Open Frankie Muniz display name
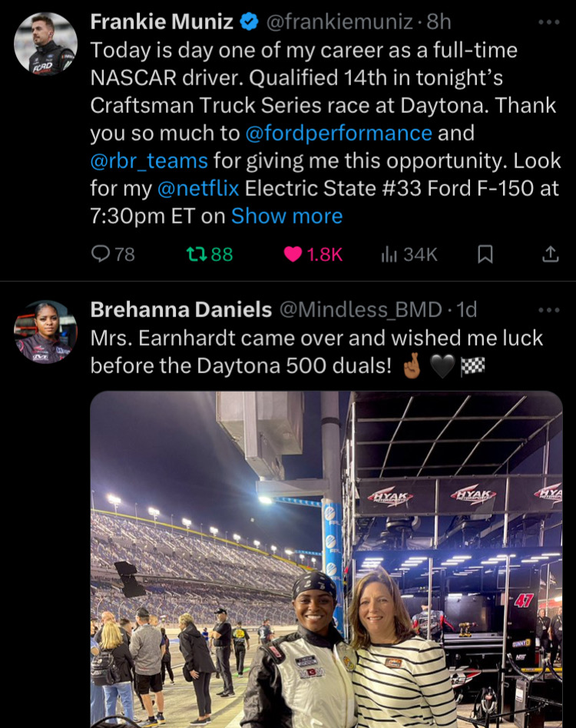The height and width of the screenshot is (728, 576). click(161, 22)
